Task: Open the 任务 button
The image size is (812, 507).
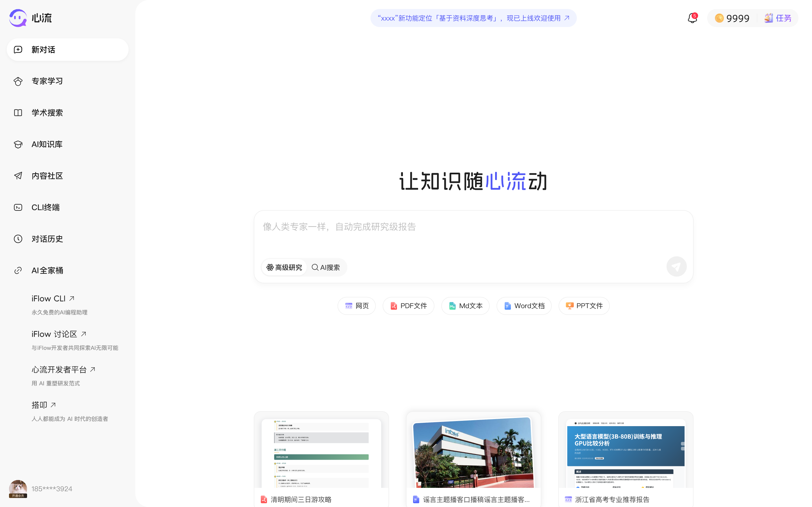Action: click(x=778, y=18)
